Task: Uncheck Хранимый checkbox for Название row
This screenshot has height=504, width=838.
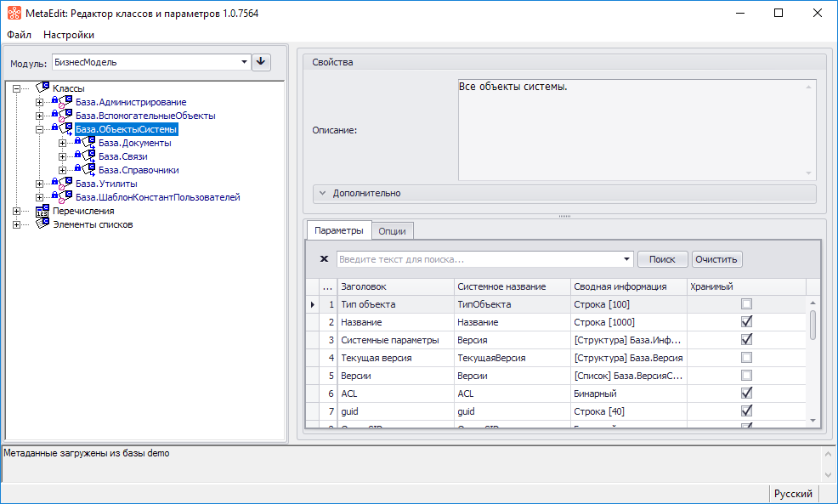Action: click(746, 322)
